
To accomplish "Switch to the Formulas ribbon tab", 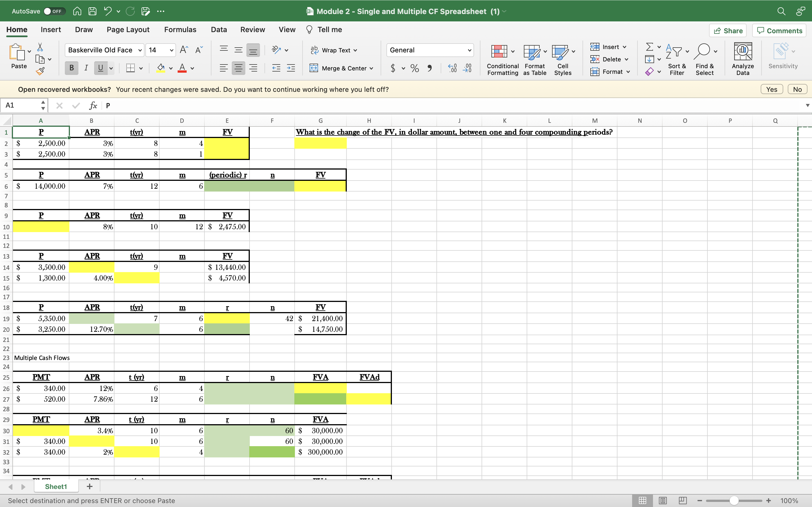I will tap(180, 30).
